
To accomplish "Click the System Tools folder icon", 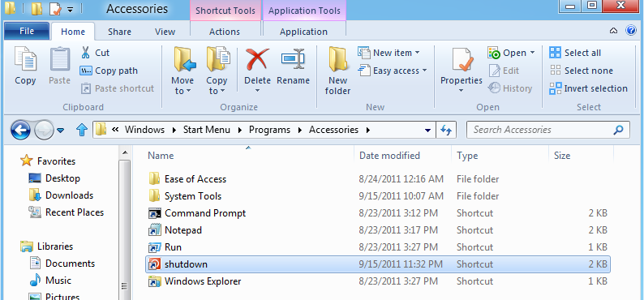I will tap(154, 196).
